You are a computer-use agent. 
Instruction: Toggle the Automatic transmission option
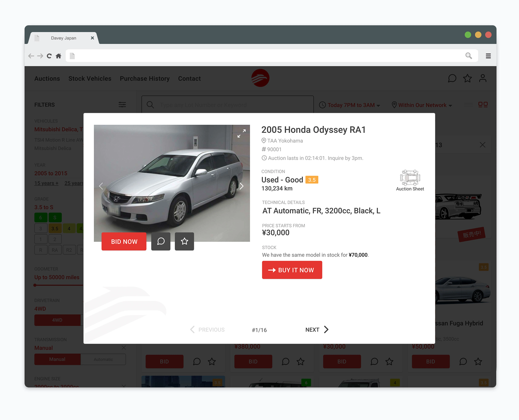pos(103,359)
